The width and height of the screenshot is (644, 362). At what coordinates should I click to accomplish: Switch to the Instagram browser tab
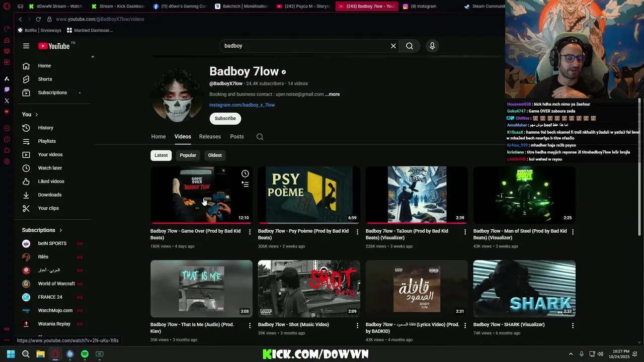pos(423,6)
